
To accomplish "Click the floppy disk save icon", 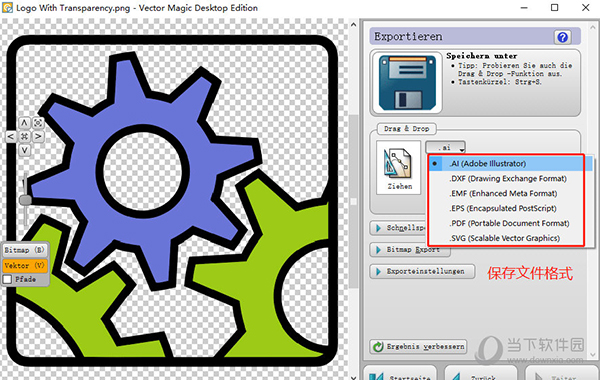I will click(x=407, y=82).
